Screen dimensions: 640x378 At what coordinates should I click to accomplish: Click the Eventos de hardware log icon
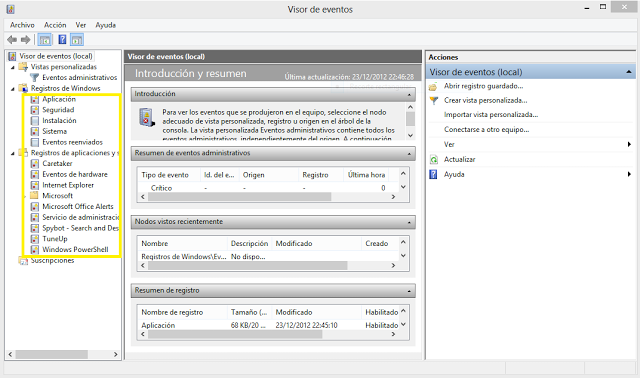[x=35, y=174]
